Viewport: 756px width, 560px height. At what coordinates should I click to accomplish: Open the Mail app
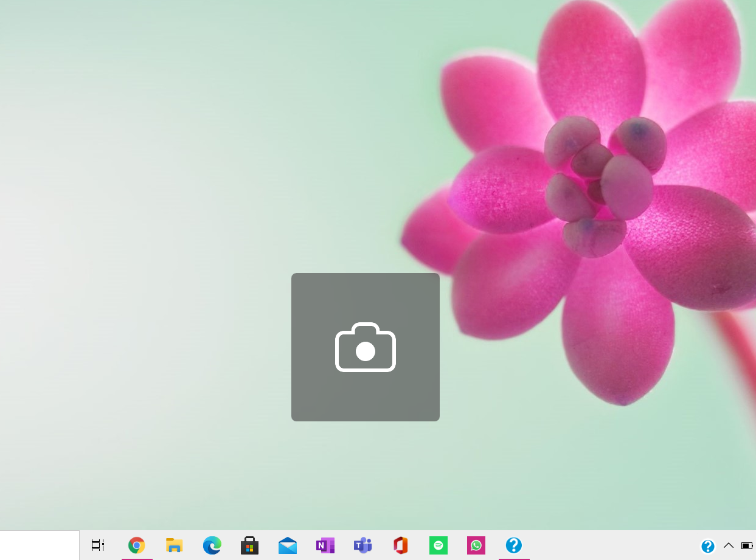pos(288,545)
